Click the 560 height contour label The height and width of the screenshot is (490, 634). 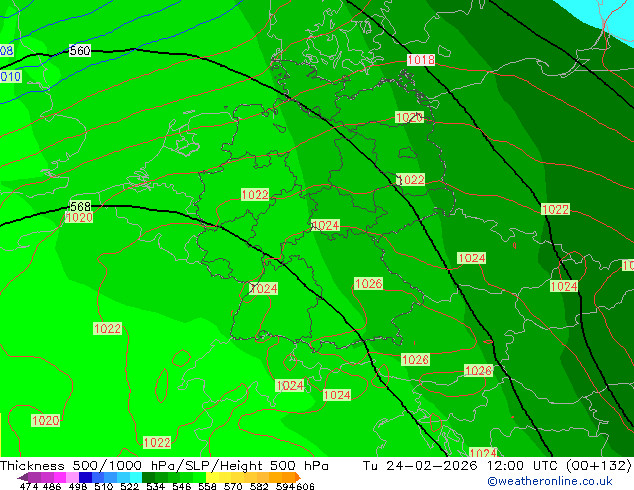pos(80,51)
